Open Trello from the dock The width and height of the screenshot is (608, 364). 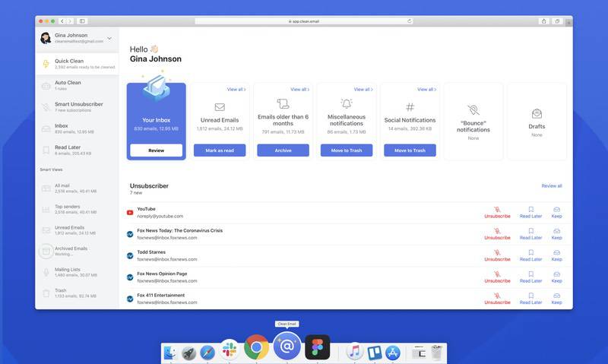tap(374, 353)
